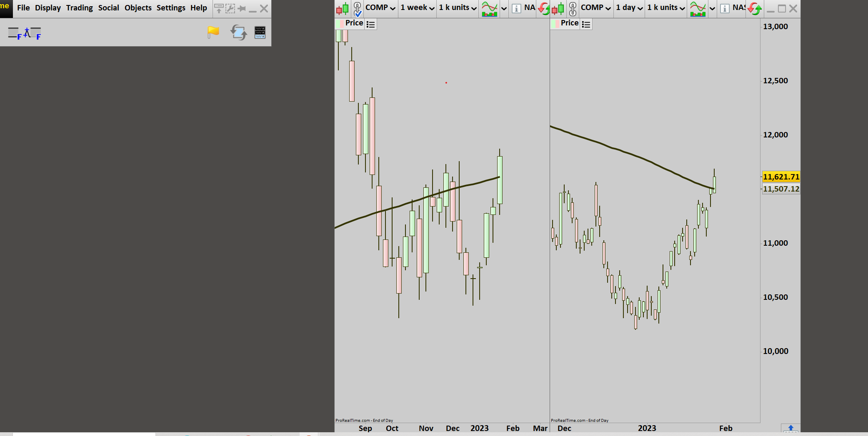
Task: Click the Sep label on weekly chart time axis
Action: (x=365, y=429)
